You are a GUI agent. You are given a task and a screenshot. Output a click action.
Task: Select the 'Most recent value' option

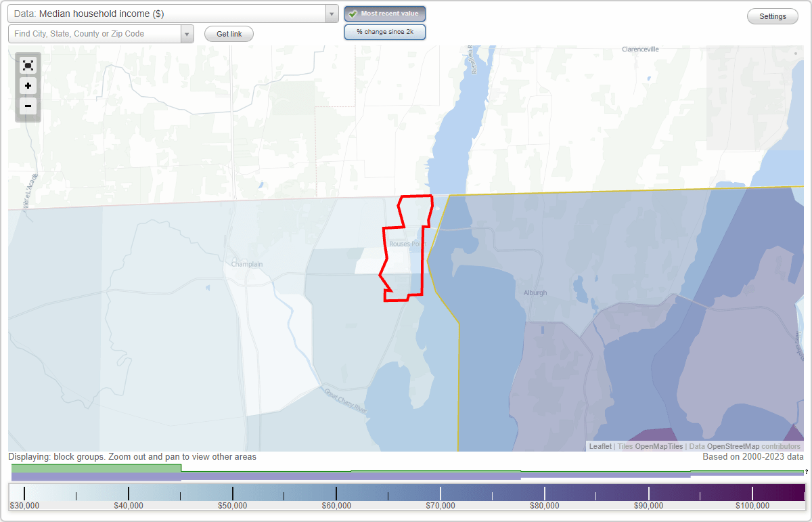(x=384, y=13)
